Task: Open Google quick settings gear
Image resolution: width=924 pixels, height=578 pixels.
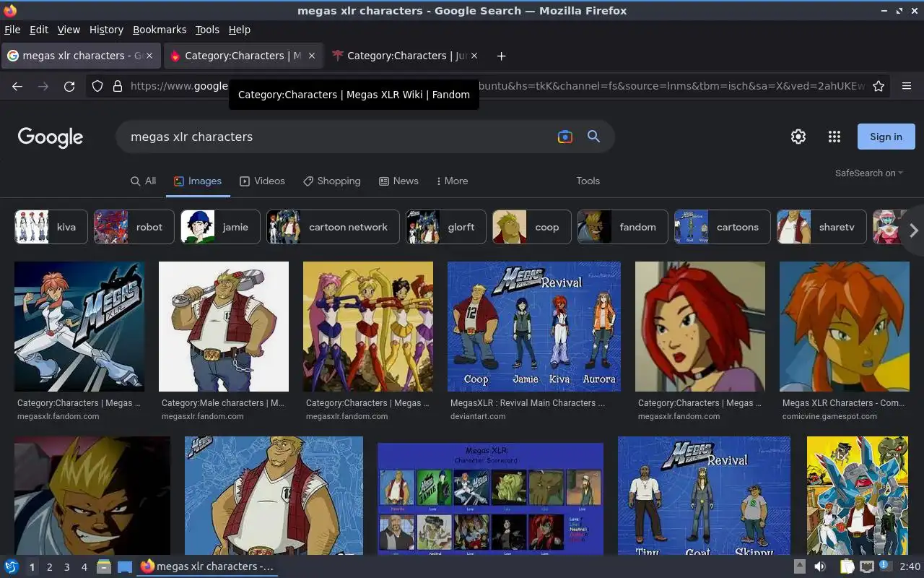Action: (798, 137)
